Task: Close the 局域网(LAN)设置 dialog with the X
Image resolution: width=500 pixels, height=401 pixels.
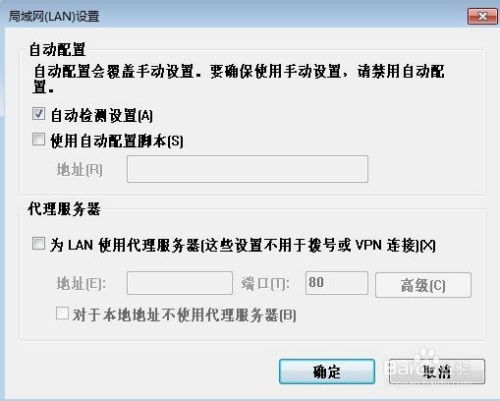Action: [482, 16]
